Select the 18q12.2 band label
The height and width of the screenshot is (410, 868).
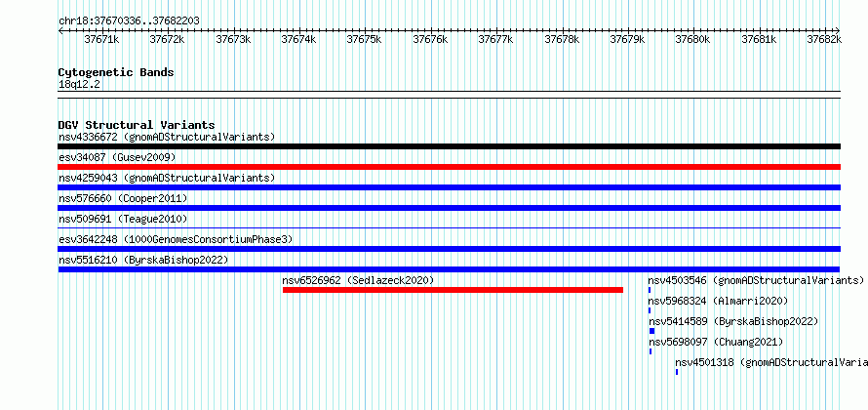pyautogui.click(x=80, y=84)
